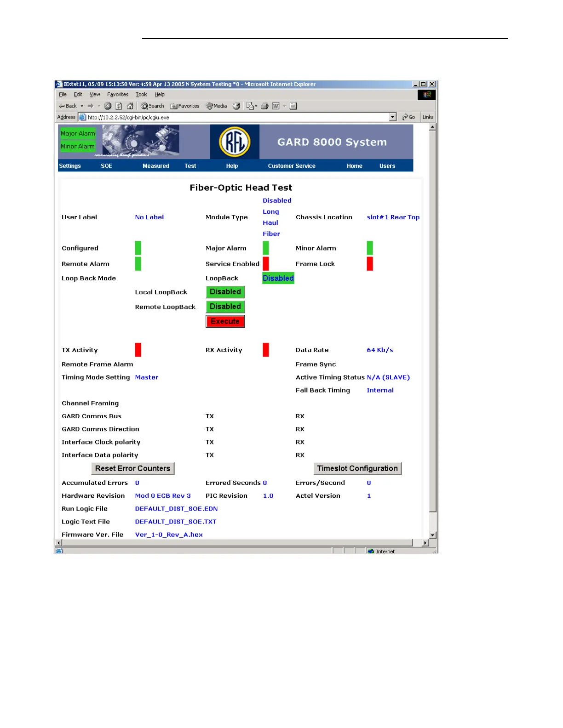Go to the next page with Forward arrow
Screen dimensions: 563x728
(x=91, y=106)
